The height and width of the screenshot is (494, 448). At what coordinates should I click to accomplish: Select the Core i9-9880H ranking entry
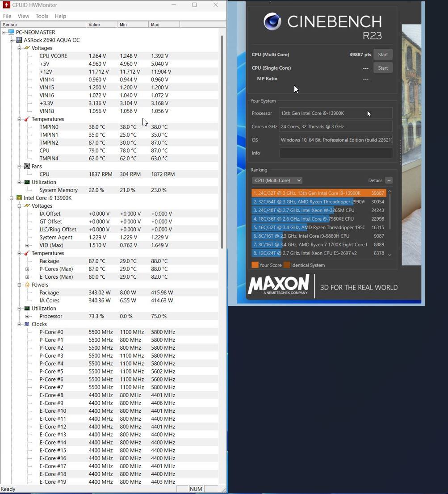pyautogui.click(x=319, y=236)
